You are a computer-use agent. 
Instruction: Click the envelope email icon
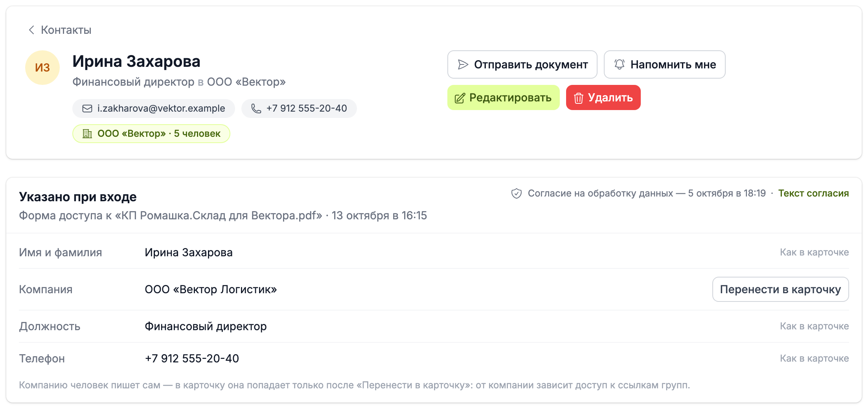coord(87,108)
